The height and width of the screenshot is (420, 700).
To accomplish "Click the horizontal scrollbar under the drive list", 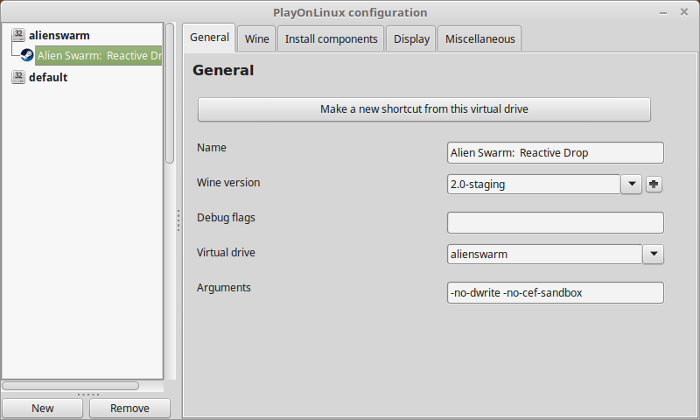I will pos(71,385).
